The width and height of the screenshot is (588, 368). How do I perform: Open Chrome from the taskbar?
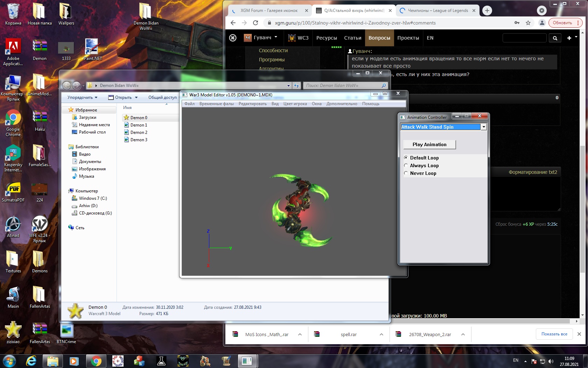click(96, 361)
